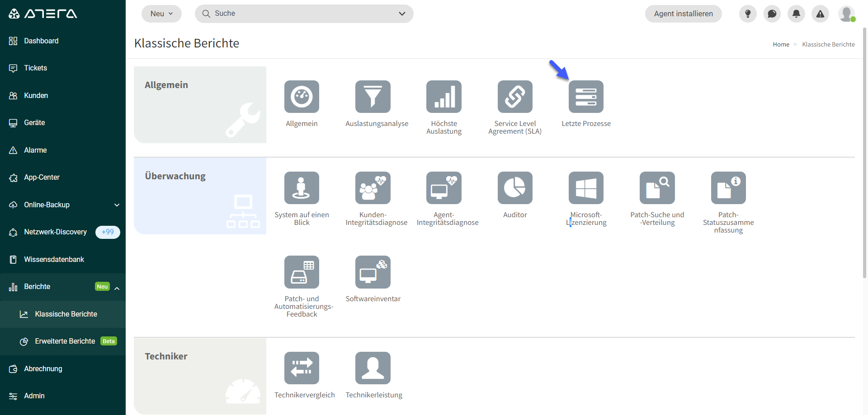
Task: Open Alarme in the sidebar
Action: coord(63,150)
